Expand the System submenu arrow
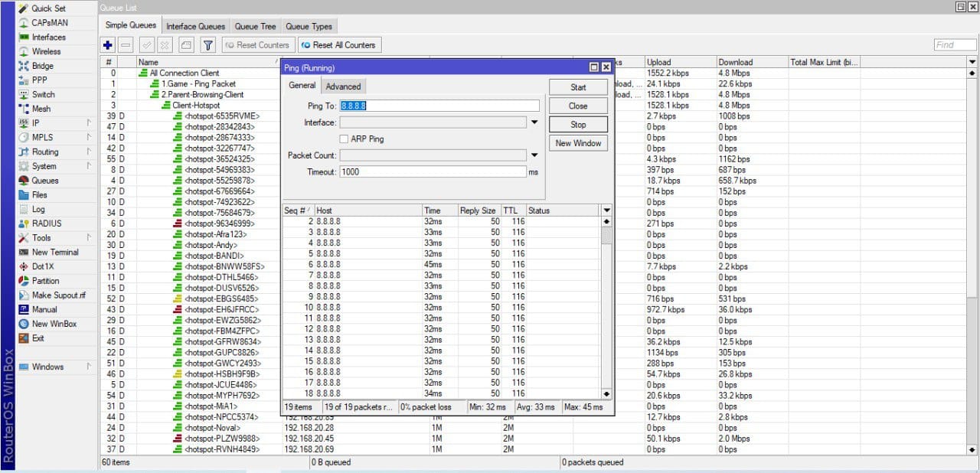 [x=89, y=166]
